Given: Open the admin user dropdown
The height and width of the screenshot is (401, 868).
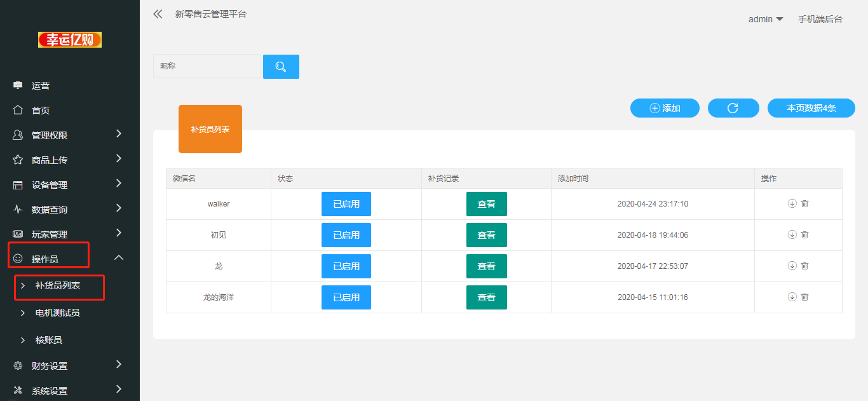Looking at the screenshot, I should 765,19.
